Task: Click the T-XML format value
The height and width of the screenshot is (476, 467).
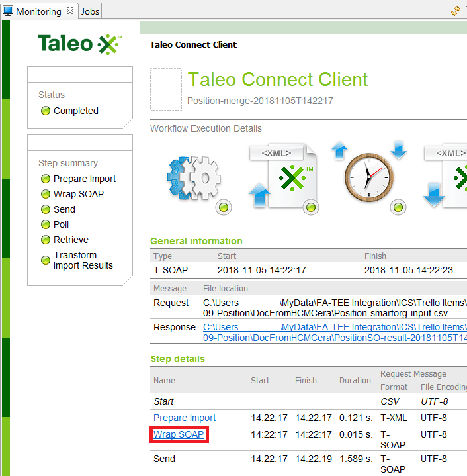Action: [394, 418]
